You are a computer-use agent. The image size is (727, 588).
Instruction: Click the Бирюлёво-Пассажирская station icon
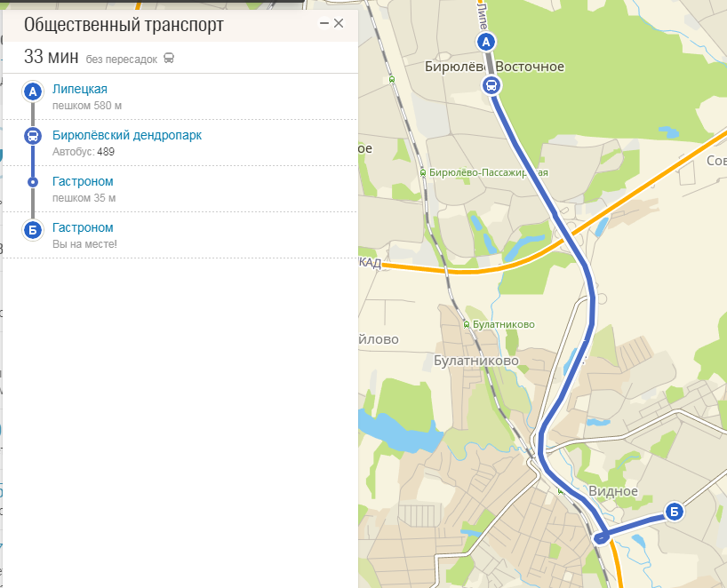[423, 173]
